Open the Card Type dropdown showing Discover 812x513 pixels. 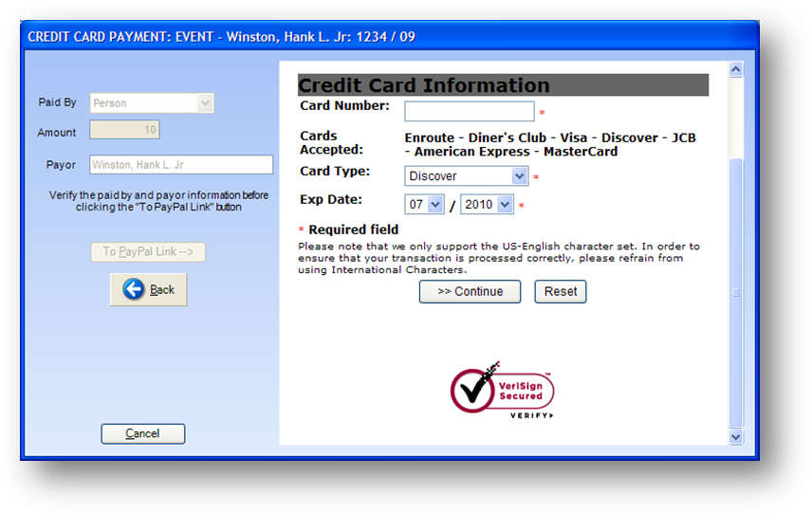coord(466,176)
